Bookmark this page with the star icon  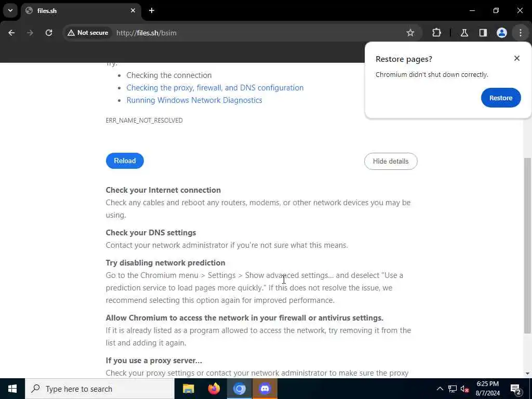[x=410, y=33]
